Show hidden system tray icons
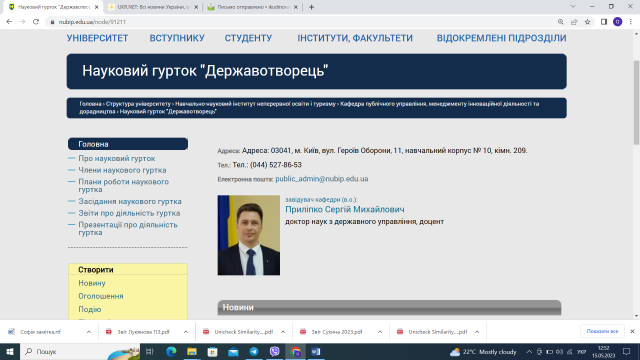The width and height of the screenshot is (640, 360). click(529, 351)
